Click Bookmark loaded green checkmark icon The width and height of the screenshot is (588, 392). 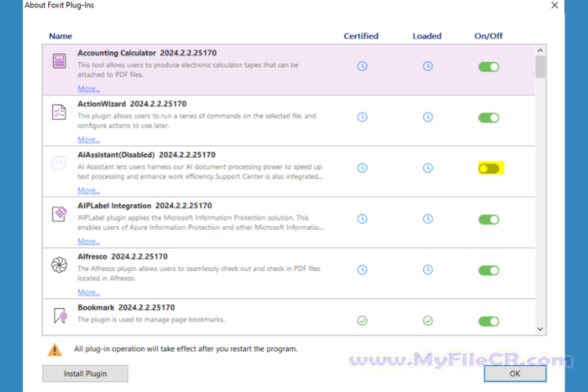pyautogui.click(x=428, y=321)
